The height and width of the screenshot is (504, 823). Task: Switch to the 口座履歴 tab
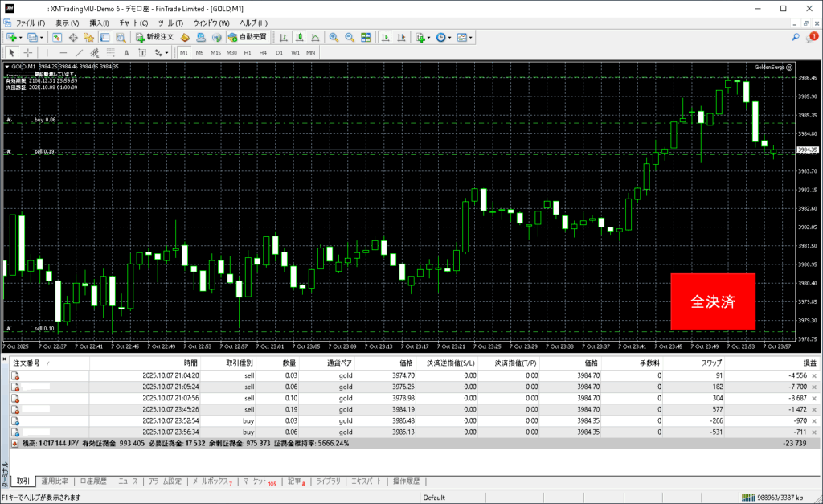pyautogui.click(x=93, y=481)
